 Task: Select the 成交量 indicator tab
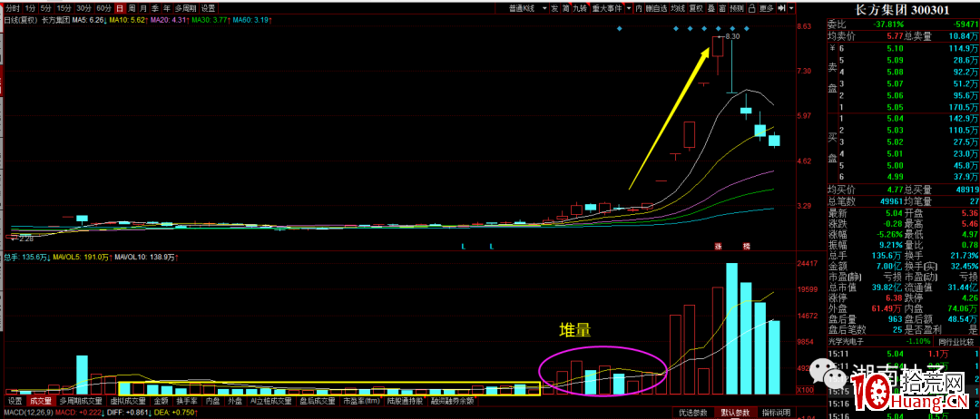click(43, 401)
